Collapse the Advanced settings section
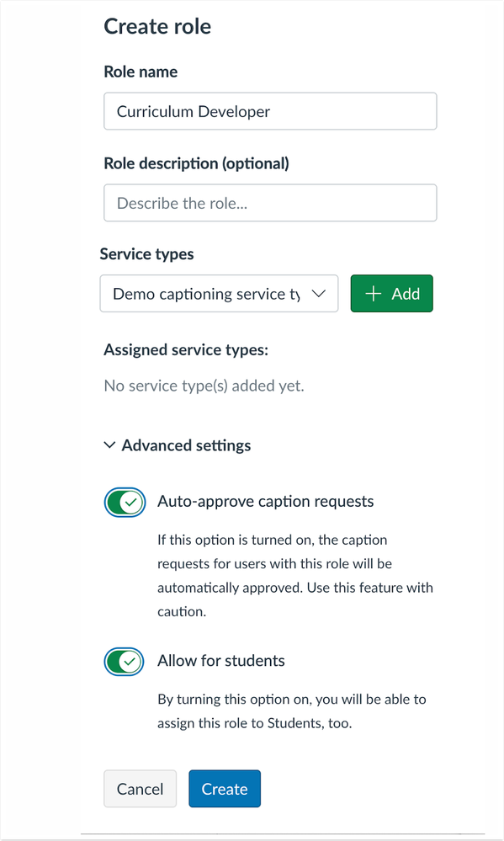Image resolution: width=504 pixels, height=841 pixels. pyautogui.click(x=178, y=445)
